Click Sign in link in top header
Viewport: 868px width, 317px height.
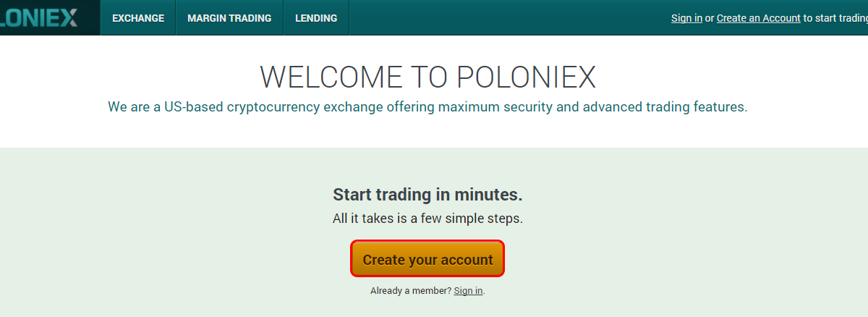(x=686, y=18)
